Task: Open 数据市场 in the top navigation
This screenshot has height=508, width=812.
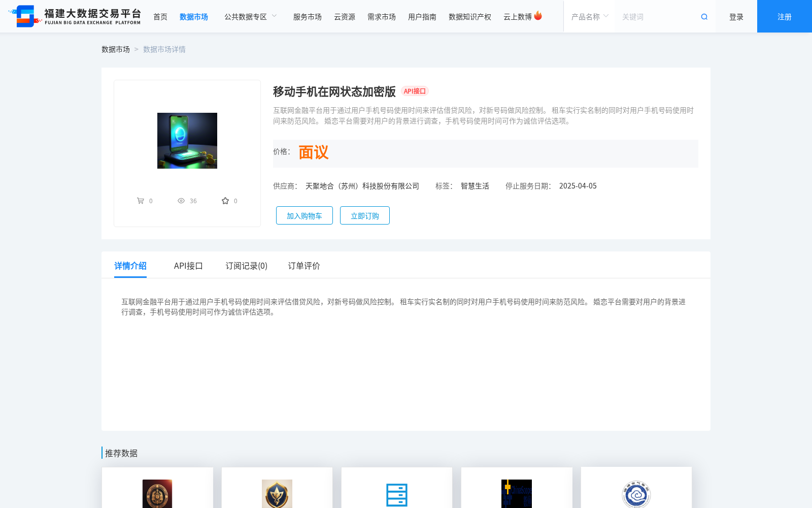Action: click(x=194, y=17)
